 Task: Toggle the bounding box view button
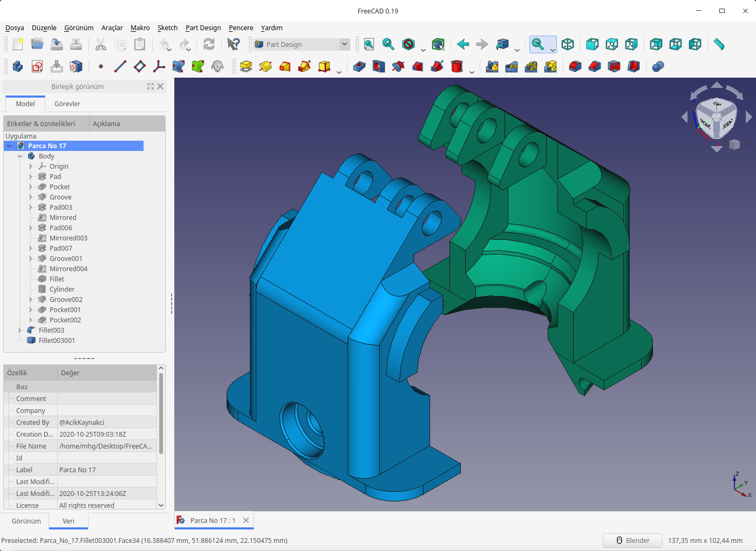coord(438,44)
